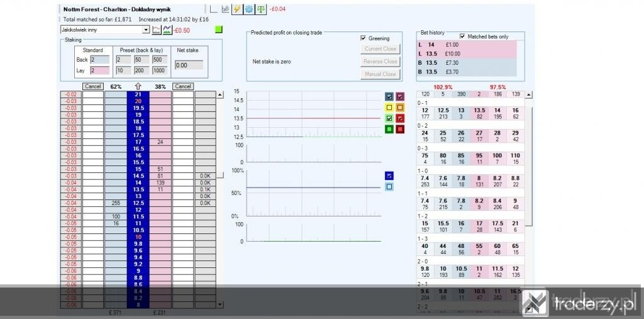Click the red price 10 on ladder

[138, 237]
